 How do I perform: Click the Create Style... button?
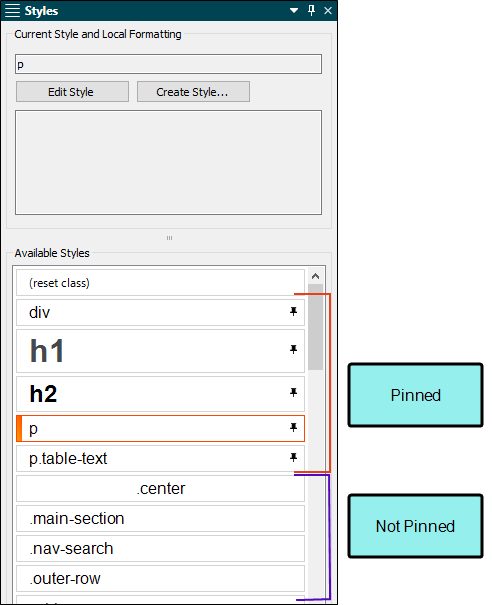point(193,92)
